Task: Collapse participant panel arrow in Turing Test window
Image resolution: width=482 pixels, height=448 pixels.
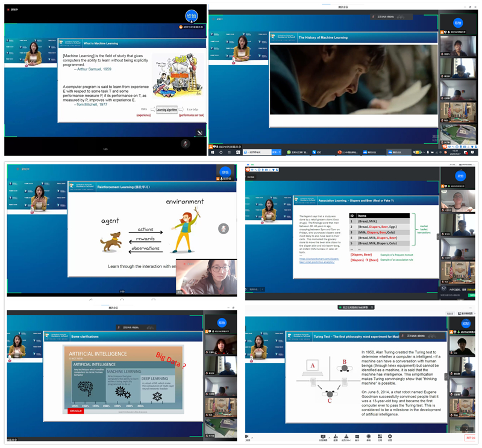Action: click(446, 376)
